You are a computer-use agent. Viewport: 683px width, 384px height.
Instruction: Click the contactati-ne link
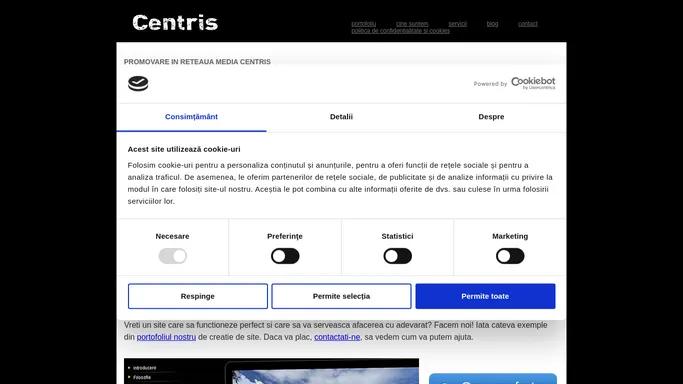tap(337, 337)
